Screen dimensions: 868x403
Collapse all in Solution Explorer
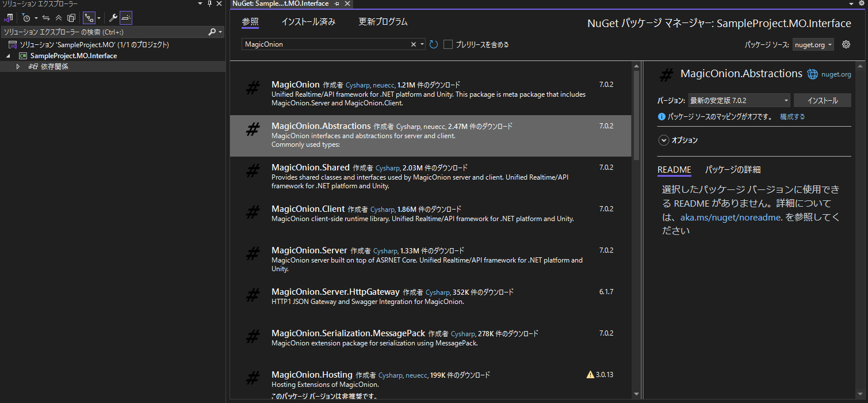(59, 18)
